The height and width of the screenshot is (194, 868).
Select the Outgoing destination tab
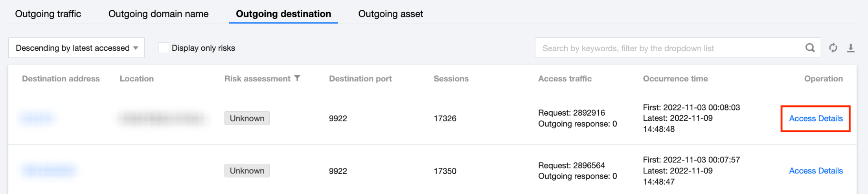[283, 14]
